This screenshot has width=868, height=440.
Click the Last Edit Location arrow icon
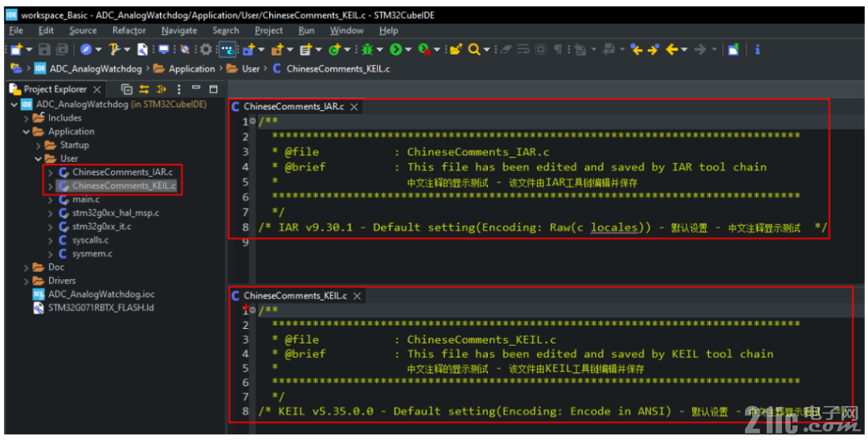pos(637,49)
